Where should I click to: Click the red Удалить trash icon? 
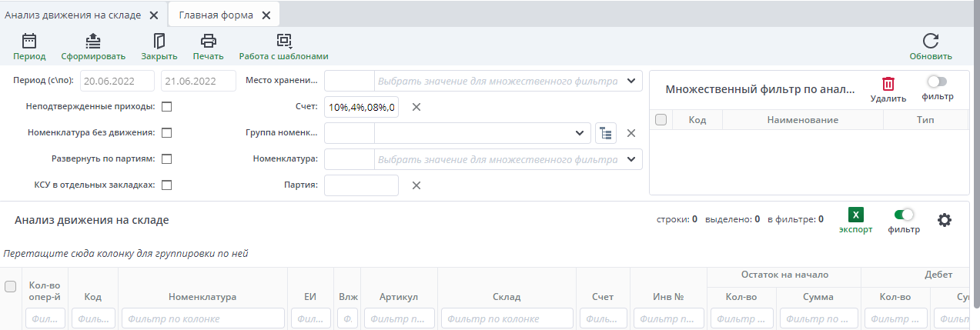pyautogui.click(x=888, y=84)
